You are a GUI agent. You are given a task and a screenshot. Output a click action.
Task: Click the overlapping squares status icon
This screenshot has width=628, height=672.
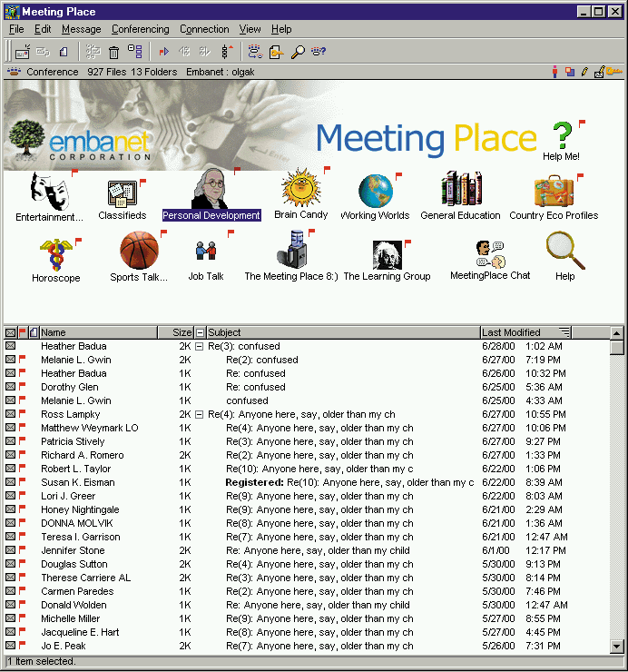569,72
